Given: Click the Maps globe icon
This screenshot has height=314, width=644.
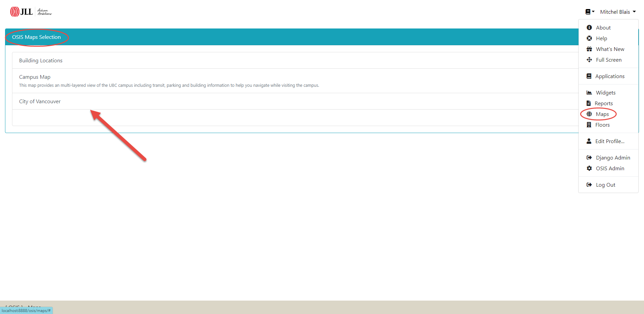Looking at the screenshot, I should 589,114.
